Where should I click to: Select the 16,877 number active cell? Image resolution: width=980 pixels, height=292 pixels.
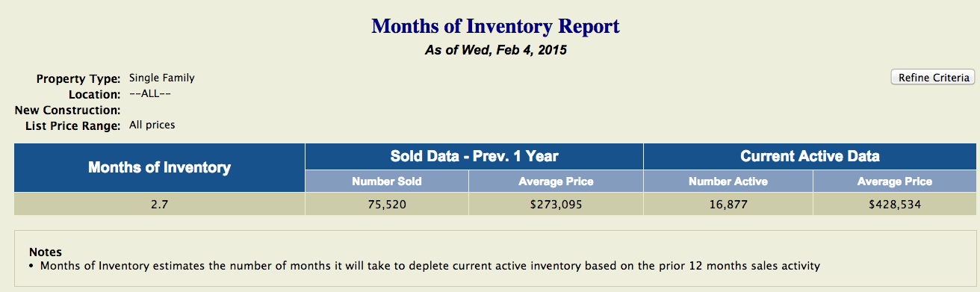[x=728, y=204]
